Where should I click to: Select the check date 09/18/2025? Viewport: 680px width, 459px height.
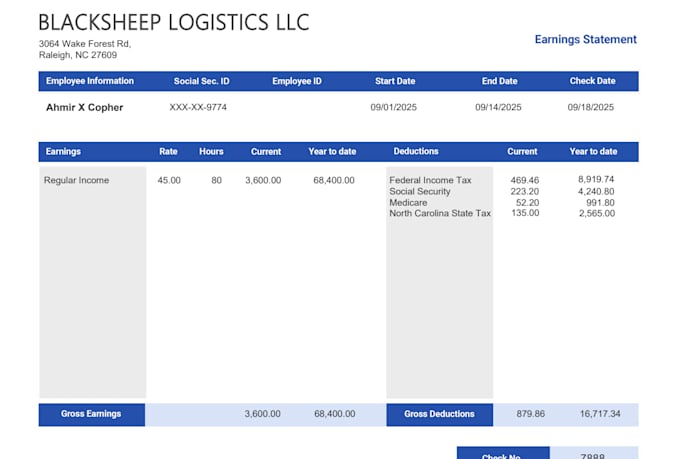(591, 107)
